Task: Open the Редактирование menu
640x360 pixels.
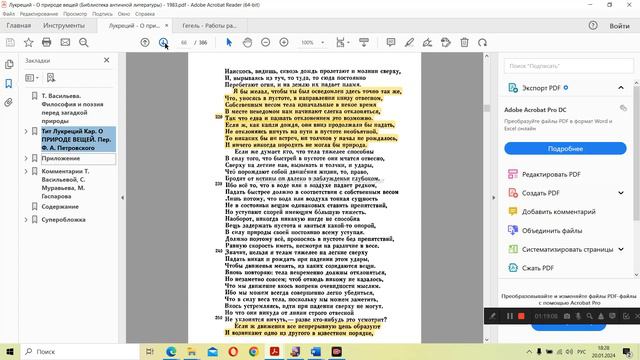Action: (x=39, y=14)
